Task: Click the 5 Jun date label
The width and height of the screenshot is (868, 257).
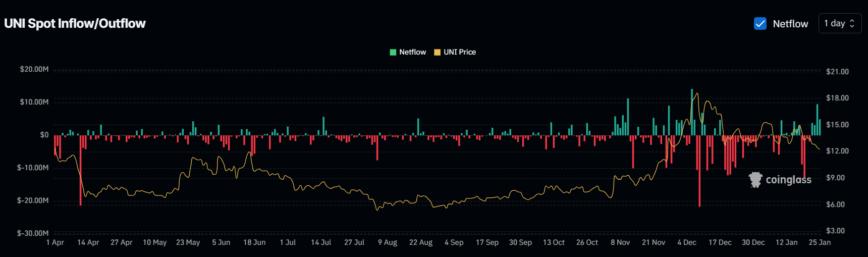Action: point(221,242)
